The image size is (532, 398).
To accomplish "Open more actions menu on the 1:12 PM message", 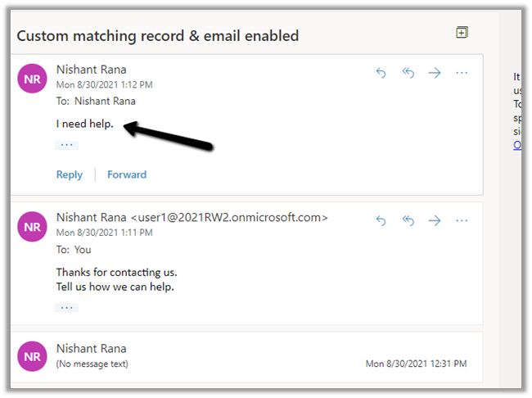I will pos(462,73).
